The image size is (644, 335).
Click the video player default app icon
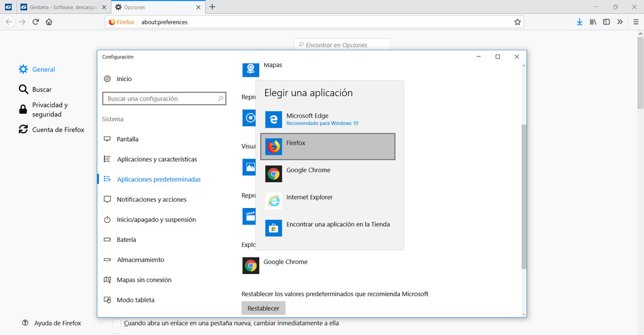point(249,216)
